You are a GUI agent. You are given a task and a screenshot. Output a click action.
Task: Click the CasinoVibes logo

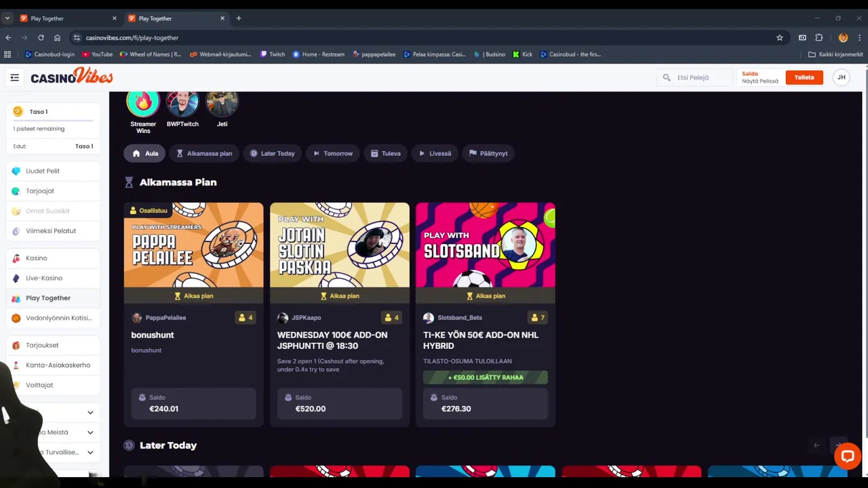tap(72, 77)
